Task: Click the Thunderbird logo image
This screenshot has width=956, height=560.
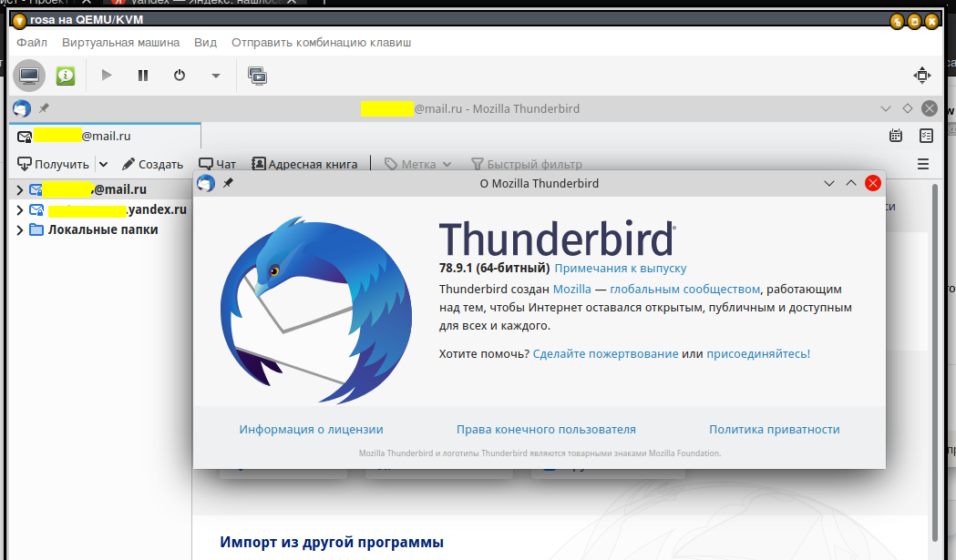Action: tap(316, 310)
